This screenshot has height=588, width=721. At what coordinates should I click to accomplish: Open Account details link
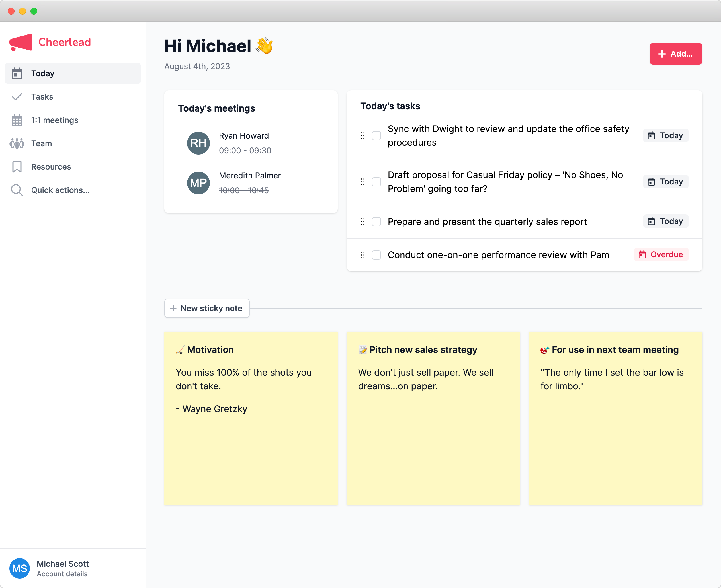(x=62, y=574)
